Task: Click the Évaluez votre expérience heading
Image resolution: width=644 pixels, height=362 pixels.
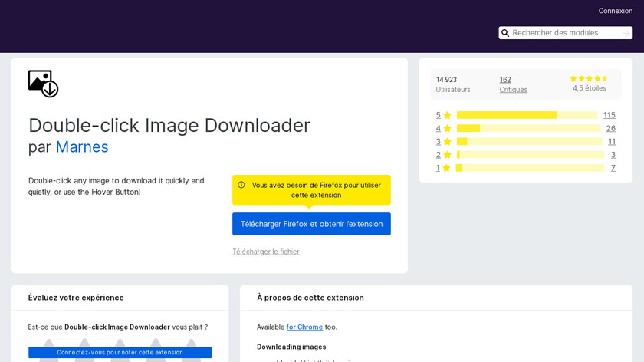Action: [x=76, y=298]
